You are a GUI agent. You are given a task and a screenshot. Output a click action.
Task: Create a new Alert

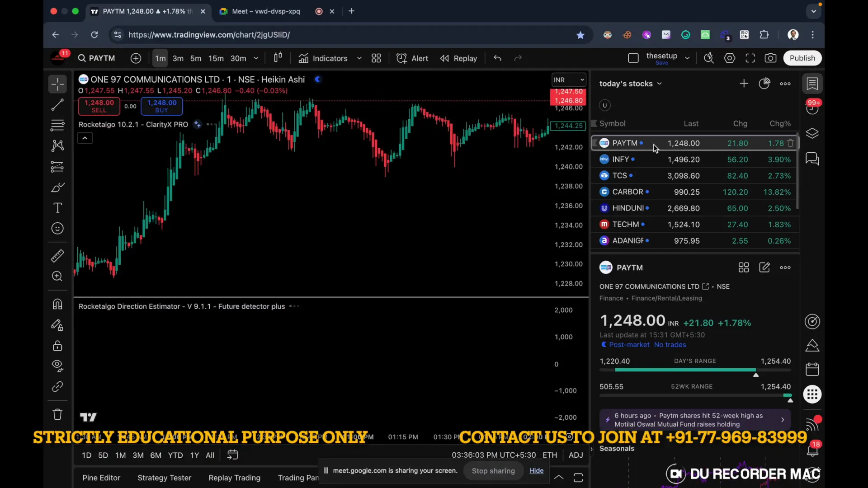[412, 58]
